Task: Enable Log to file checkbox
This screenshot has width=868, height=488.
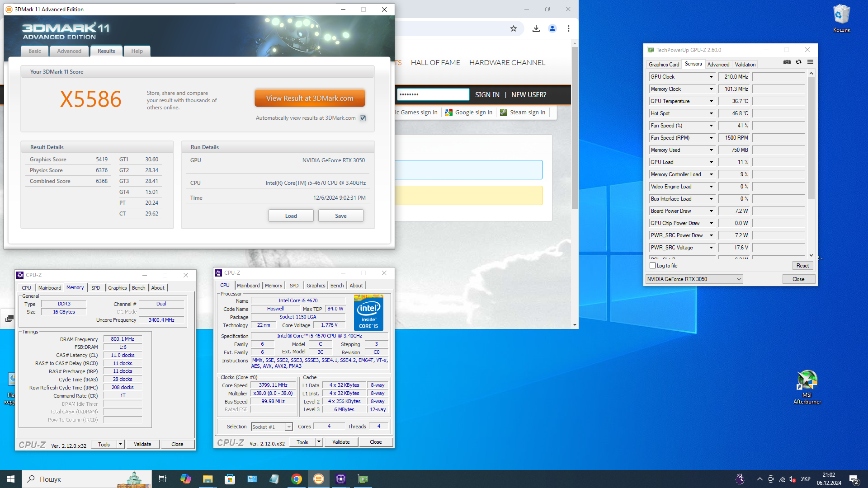Action: (x=652, y=266)
